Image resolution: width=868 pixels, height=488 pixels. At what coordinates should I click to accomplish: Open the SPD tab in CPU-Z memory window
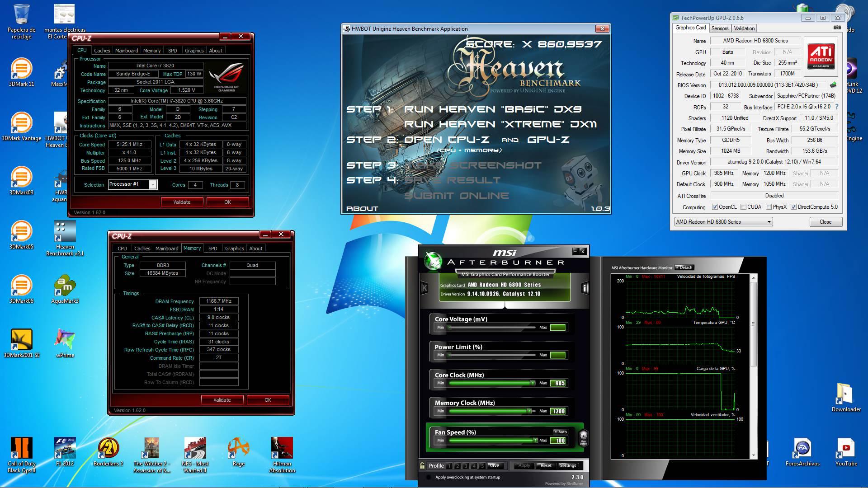[x=212, y=249]
